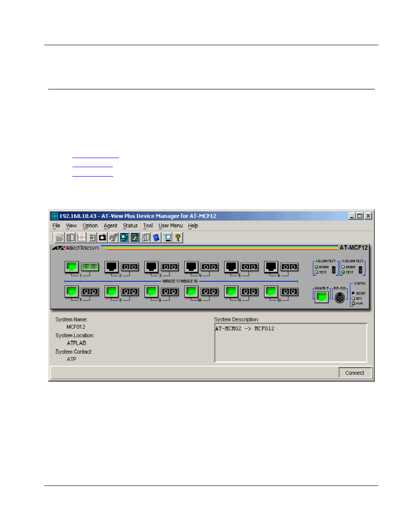Click the 10BASE-T management port
Screen dimensions: 411x532
322,297
